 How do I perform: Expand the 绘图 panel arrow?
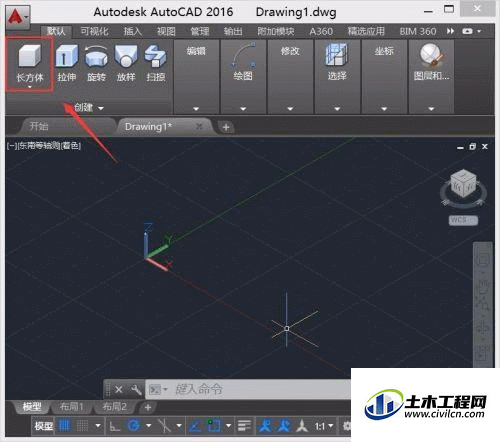coord(243,109)
